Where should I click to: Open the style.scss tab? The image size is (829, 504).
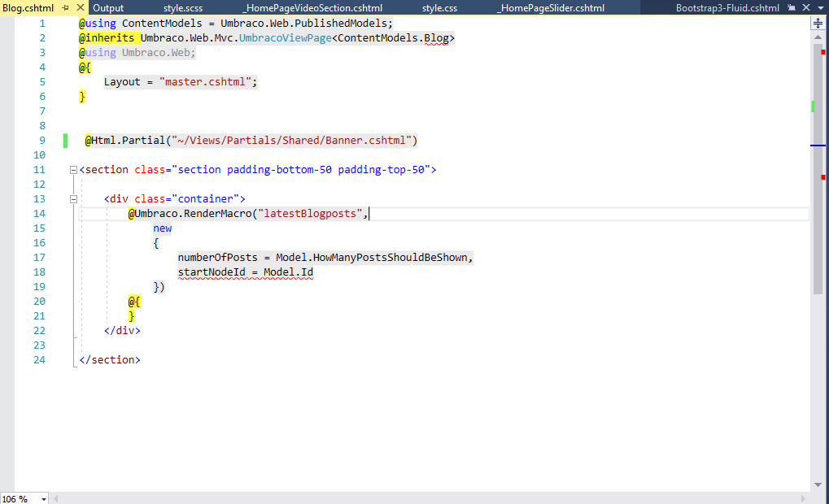click(183, 8)
